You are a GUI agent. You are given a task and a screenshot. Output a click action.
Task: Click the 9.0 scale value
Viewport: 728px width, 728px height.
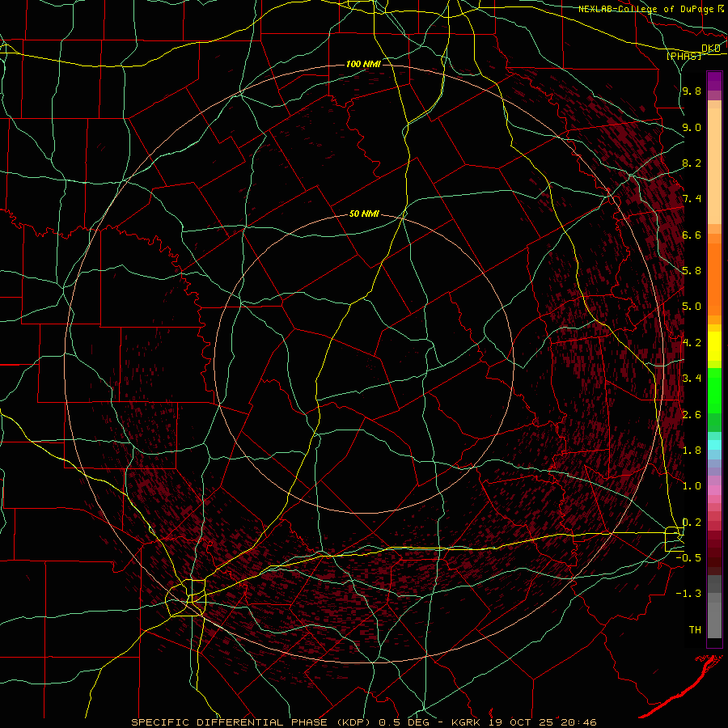coord(692,127)
